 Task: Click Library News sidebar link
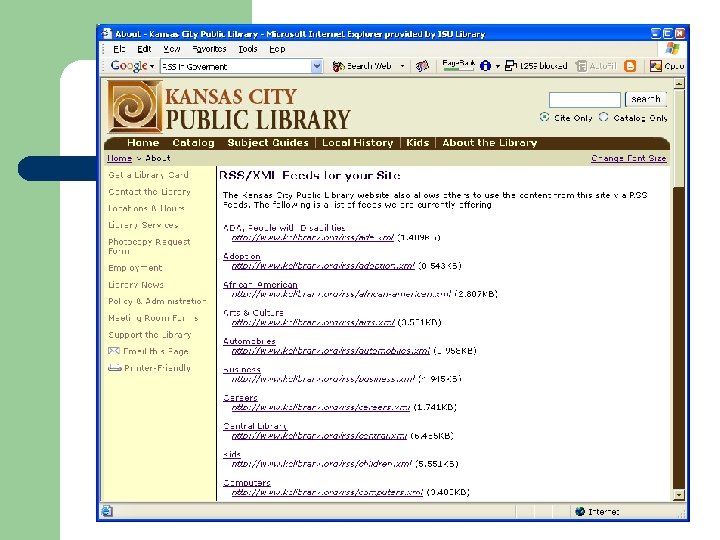pyautogui.click(x=136, y=285)
